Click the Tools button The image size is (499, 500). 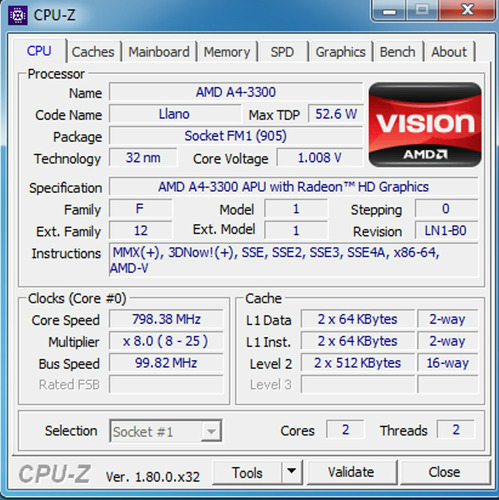click(247, 473)
